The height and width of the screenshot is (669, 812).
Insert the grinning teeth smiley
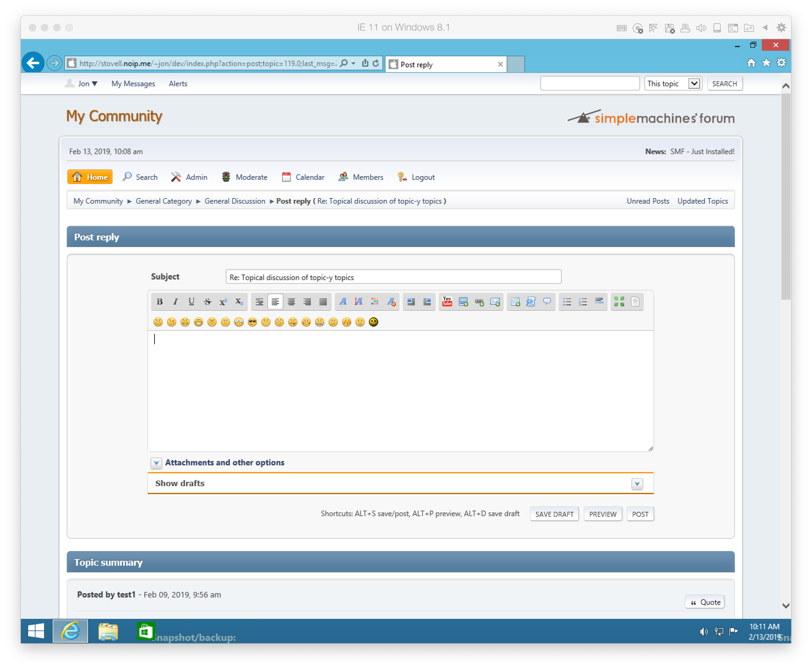coord(199,322)
